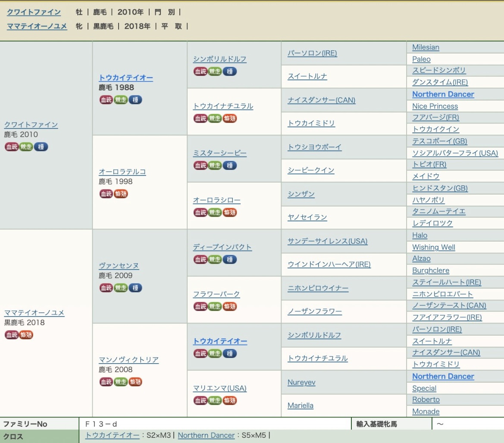Click 血統 badge under シンボリルドルフ in third column

pyautogui.click(x=200, y=71)
